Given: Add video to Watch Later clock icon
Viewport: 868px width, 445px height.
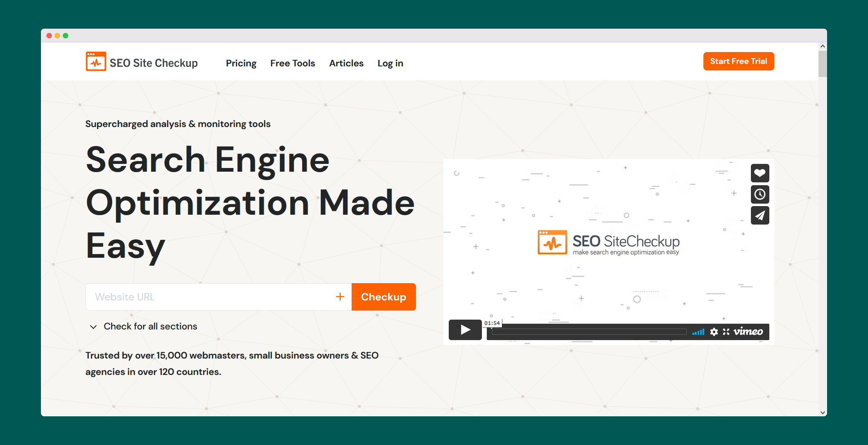Looking at the screenshot, I should tap(759, 194).
